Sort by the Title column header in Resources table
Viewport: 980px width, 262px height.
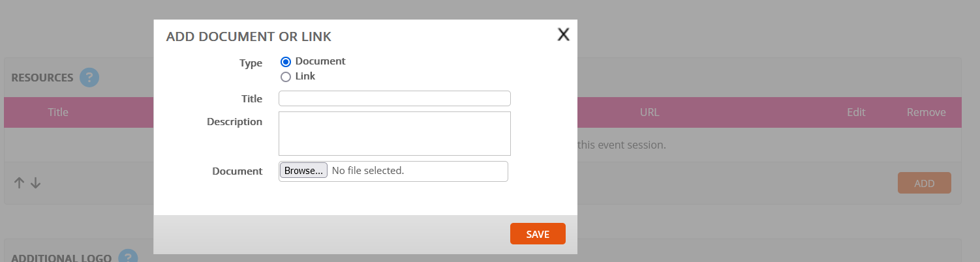point(58,112)
